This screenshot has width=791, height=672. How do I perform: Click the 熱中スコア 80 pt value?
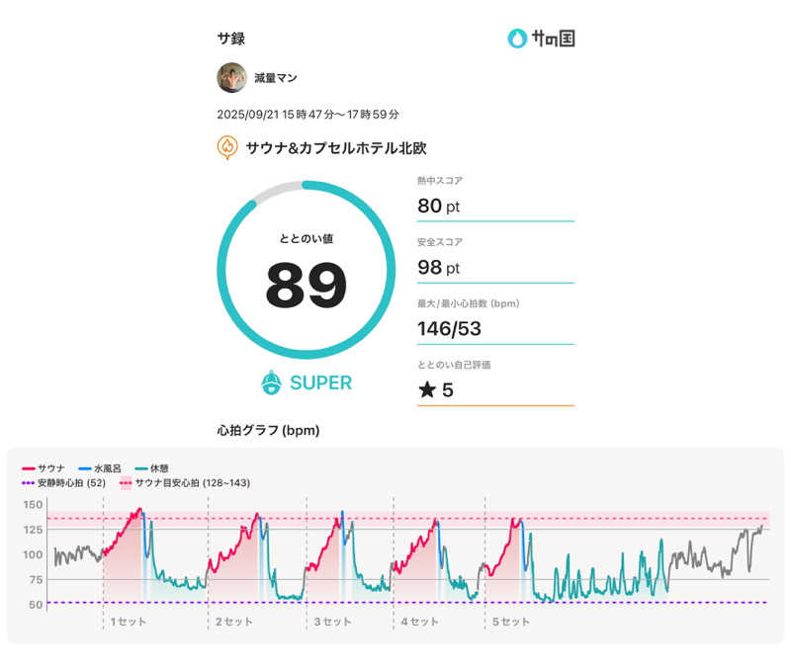coord(439,207)
